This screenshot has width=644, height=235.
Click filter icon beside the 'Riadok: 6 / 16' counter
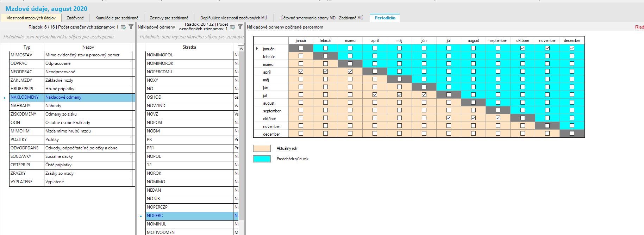click(x=131, y=27)
